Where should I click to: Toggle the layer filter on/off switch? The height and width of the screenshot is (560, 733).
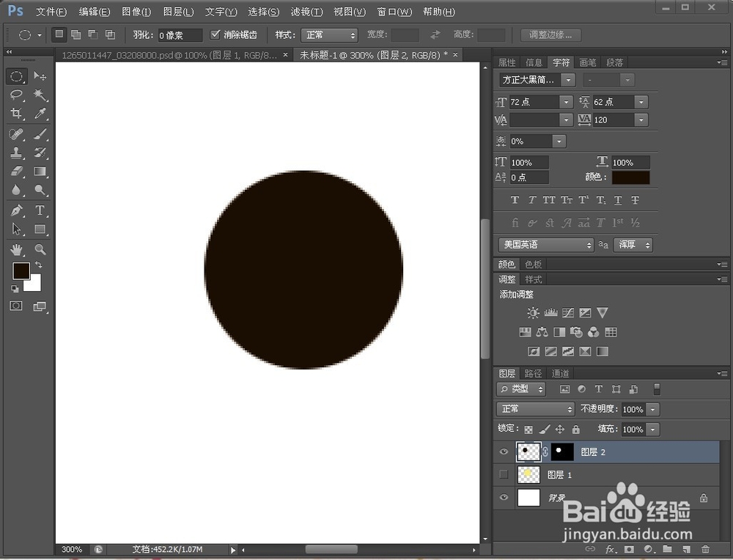tap(657, 389)
